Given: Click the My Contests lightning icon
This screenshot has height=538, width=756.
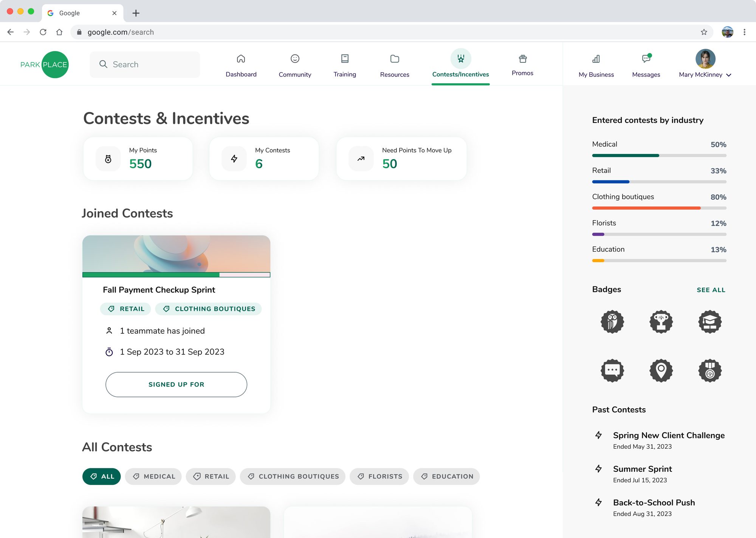Looking at the screenshot, I should tap(234, 159).
